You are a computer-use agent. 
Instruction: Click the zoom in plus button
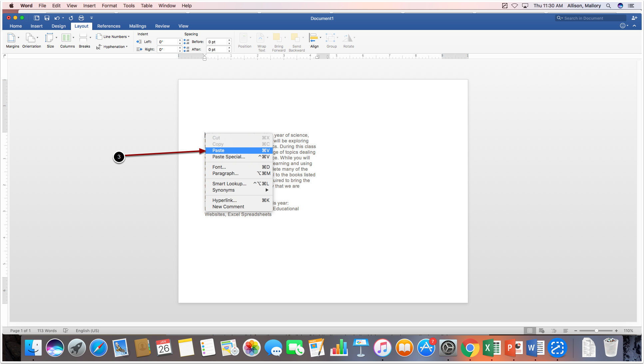coord(616,330)
